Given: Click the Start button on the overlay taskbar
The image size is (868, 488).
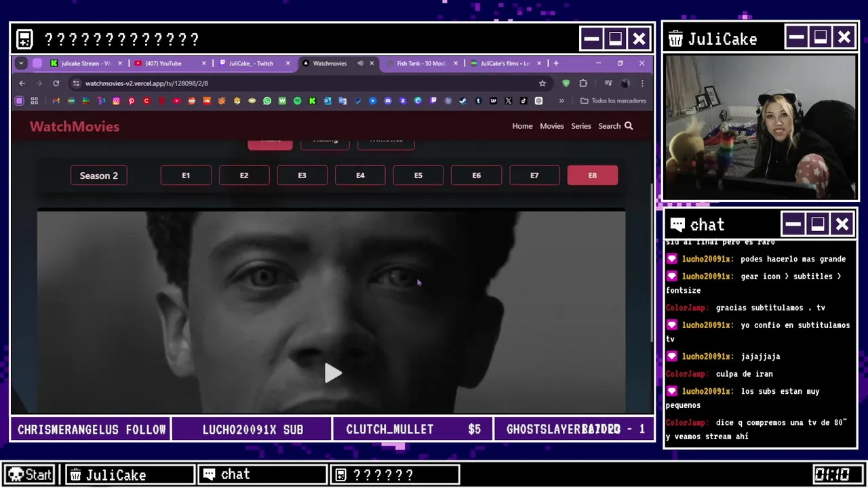Looking at the screenshot, I should (x=31, y=474).
